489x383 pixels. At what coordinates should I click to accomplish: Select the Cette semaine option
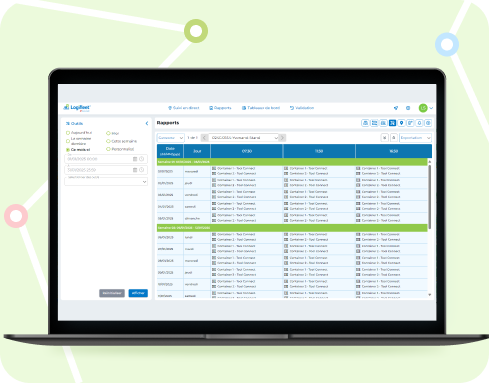121,141
